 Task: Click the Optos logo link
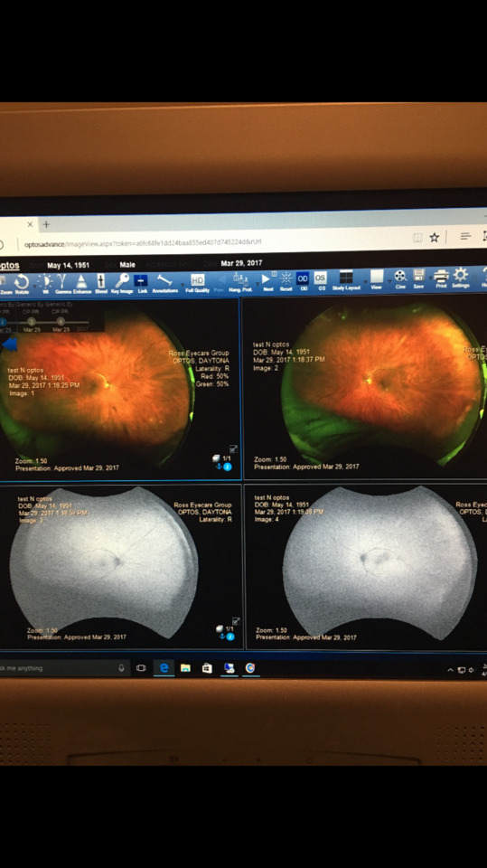9,266
